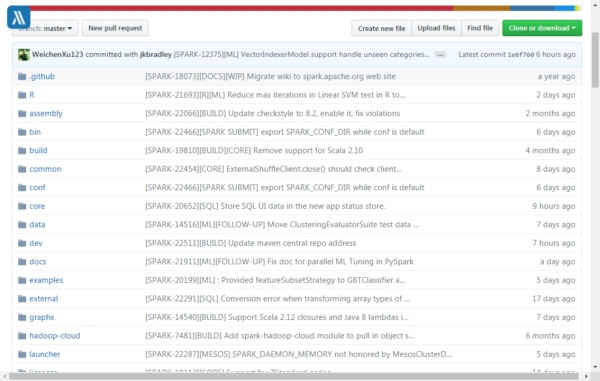The height and width of the screenshot is (381, 600).
Task: Click Upload files button
Action: click(436, 28)
